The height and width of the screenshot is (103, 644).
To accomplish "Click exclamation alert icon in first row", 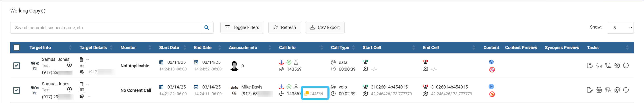I will pyautogui.click(x=626, y=66).
